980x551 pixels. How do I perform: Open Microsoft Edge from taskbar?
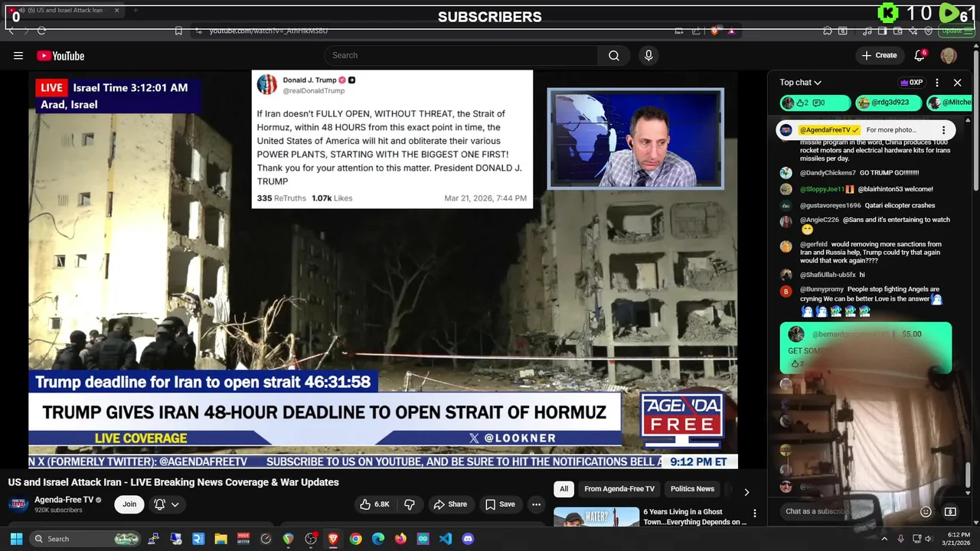378,539
